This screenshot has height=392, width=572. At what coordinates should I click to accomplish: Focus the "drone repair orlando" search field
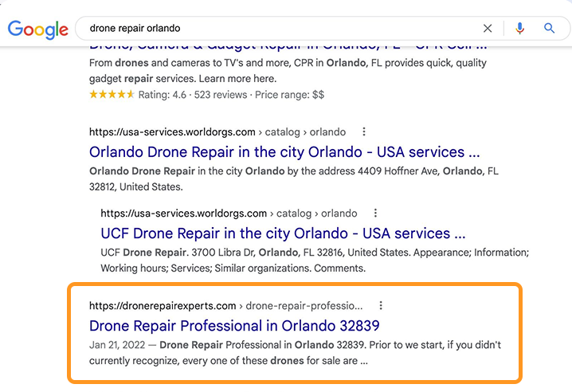click(281, 29)
